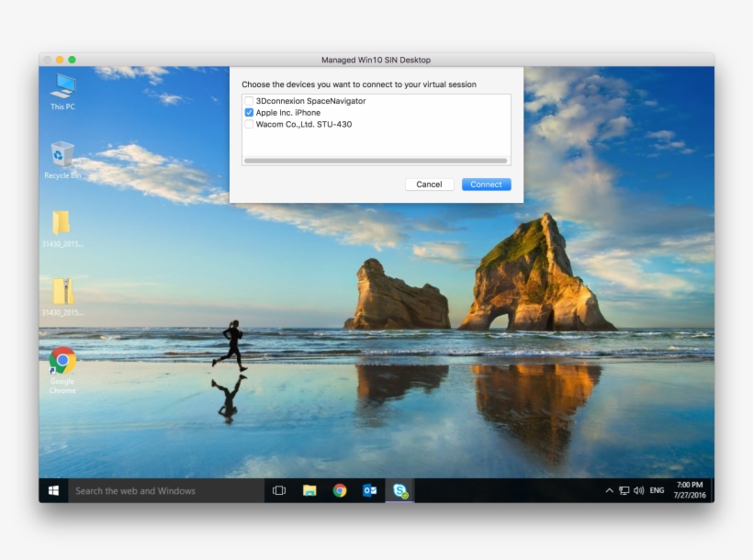Click the network icon in the system tray

coord(623,489)
